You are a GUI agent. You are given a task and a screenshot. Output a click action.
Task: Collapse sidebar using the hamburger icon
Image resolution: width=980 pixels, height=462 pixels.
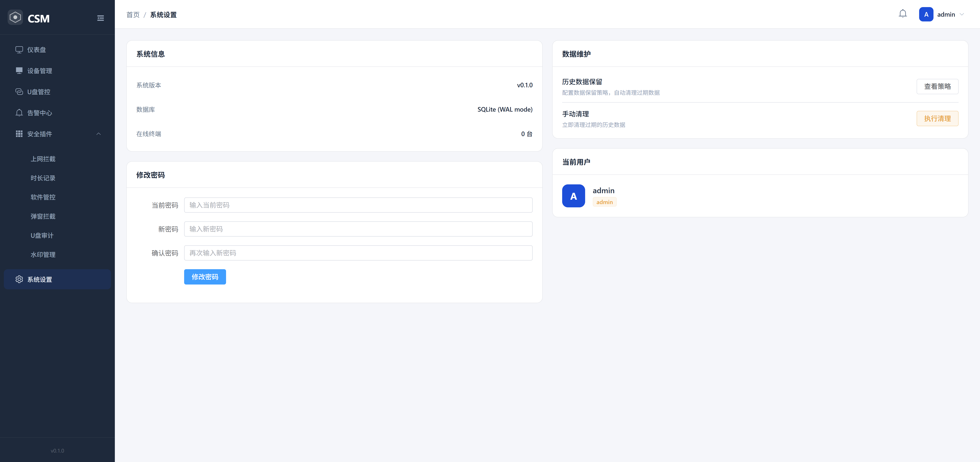pyautogui.click(x=100, y=18)
